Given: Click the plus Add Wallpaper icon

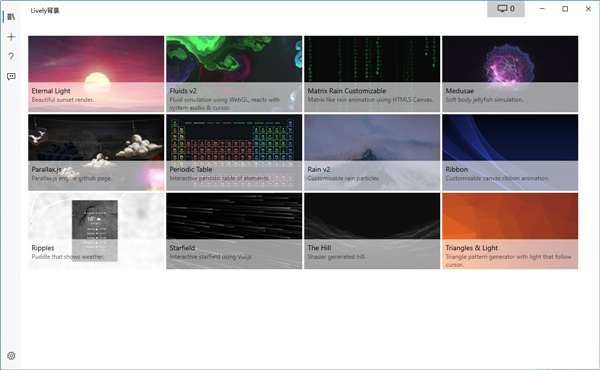Looking at the screenshot, I should pyautogui.click(x=11, y=37).
